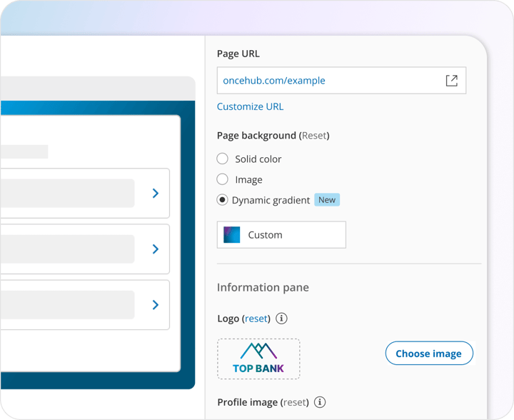The height and width of the screenshot is (420, 514).
Task: Click the first chevron arrow in preview
Action: click(156, 193)
